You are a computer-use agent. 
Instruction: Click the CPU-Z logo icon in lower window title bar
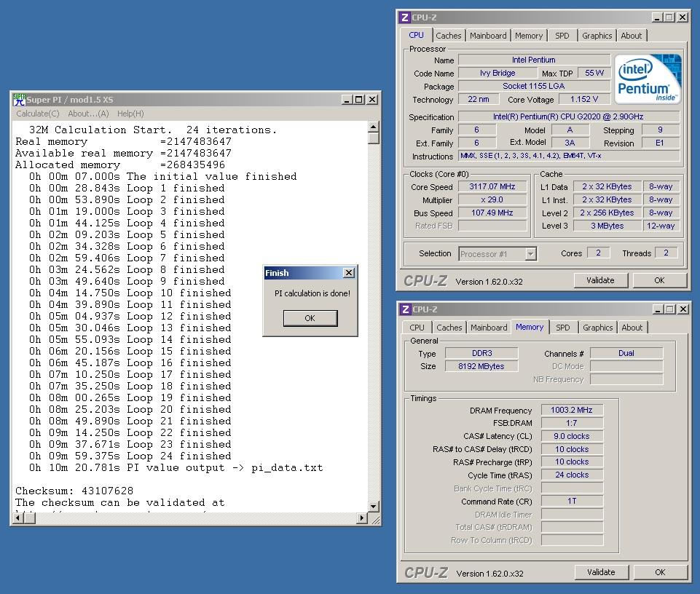pyautogui.click(x=405, y=309)
